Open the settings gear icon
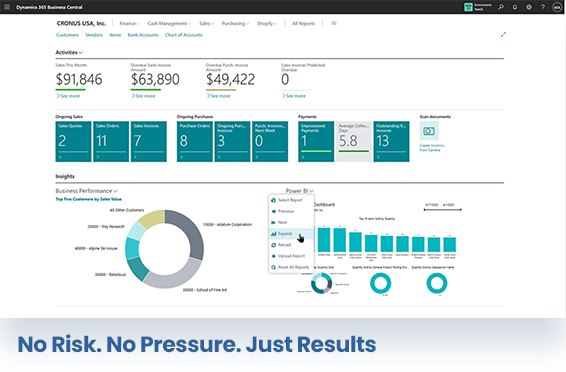Screen dimensions: 566x372 (529, 7)
